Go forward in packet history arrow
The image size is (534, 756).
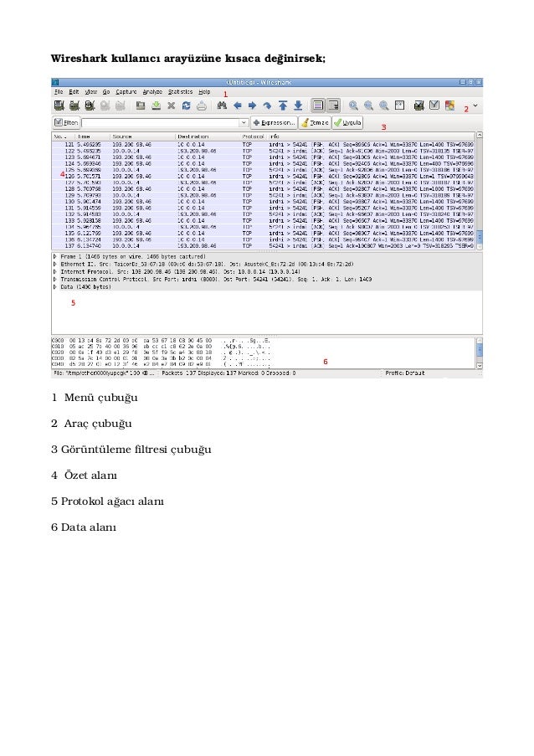click(x=252, y=105)
